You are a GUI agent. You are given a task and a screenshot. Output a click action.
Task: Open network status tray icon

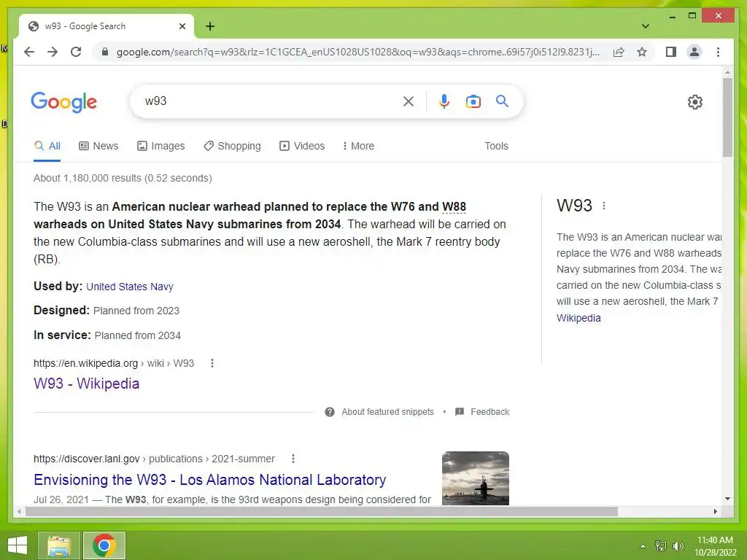[661, 546]
